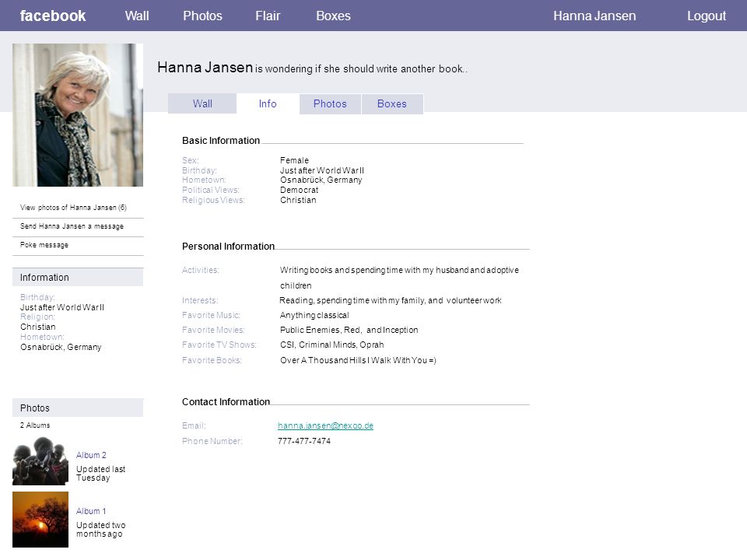Open Boxes in the top navigation bar

(x=333, y=16)
